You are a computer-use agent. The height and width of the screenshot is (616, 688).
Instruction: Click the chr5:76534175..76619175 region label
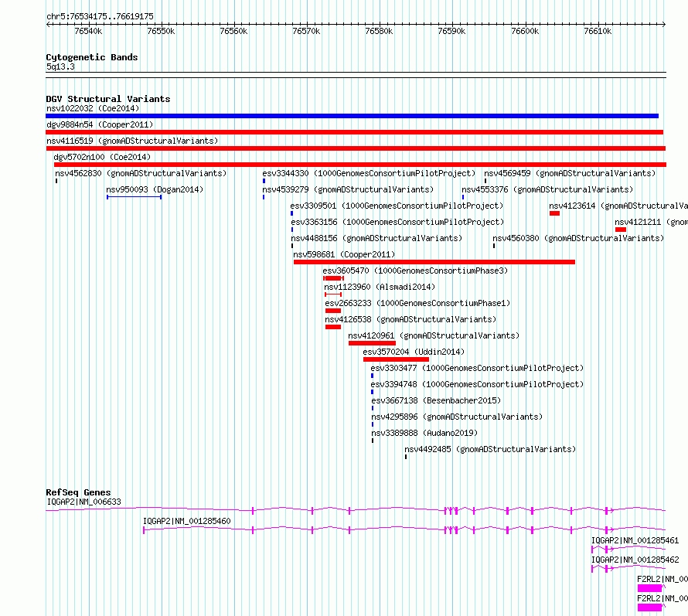click(x=100, y=17)
